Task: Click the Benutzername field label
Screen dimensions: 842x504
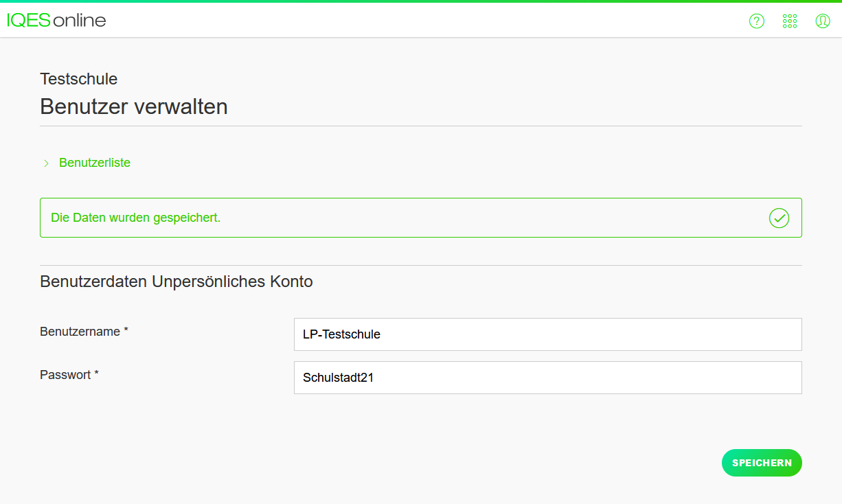Action: [x=80, y=332]
